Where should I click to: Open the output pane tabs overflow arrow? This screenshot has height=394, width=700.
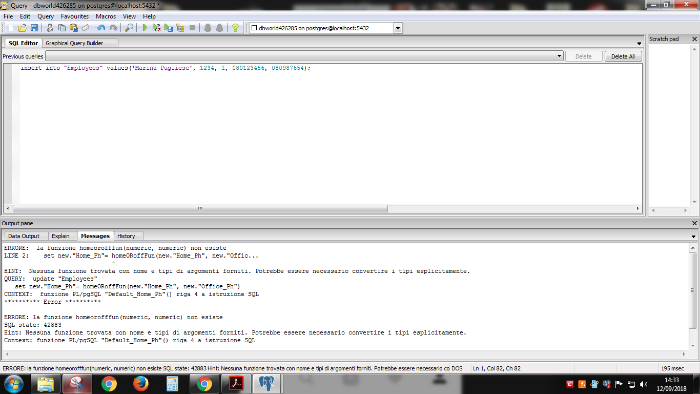[693, 236]
